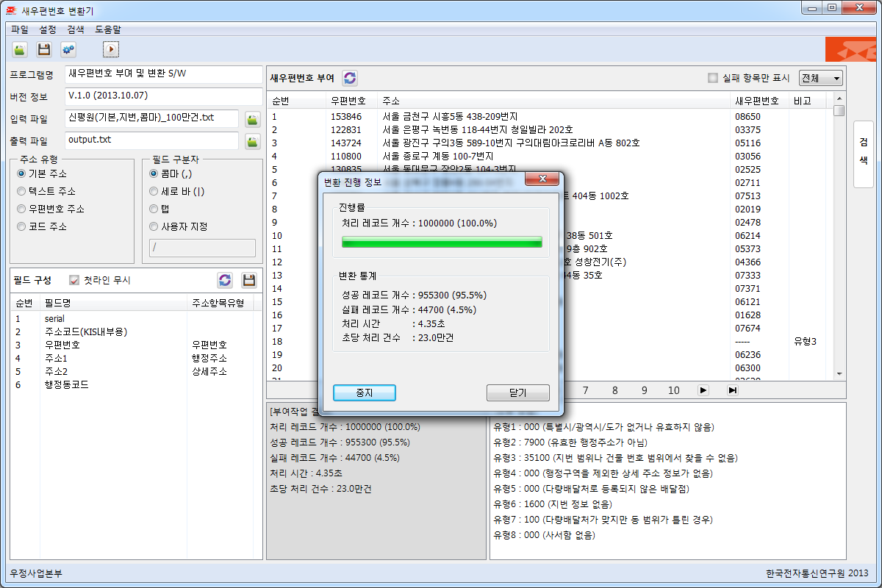
Task: Open the 도움말 menu
Action: [x=108, y=29]
